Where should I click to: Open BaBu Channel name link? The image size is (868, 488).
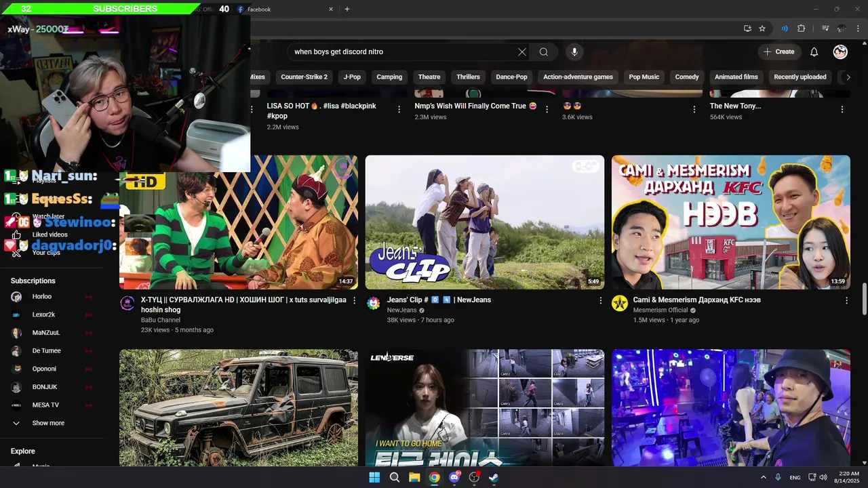(x=161, y=320)
